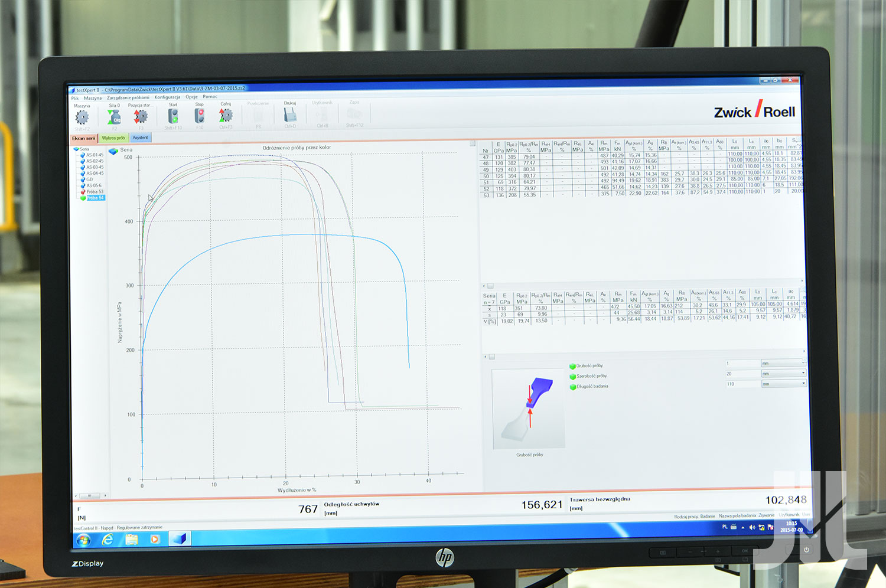Click the testXpert taskbar icon
Screen dimensions: 886x588
coord(180,538)
